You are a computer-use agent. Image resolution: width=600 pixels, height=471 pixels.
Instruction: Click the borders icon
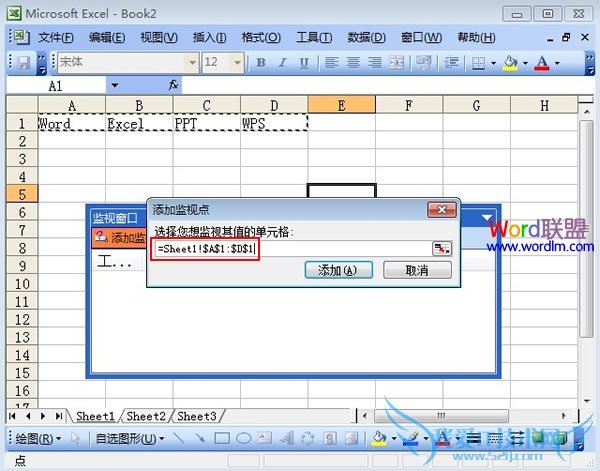pos(478,63)
